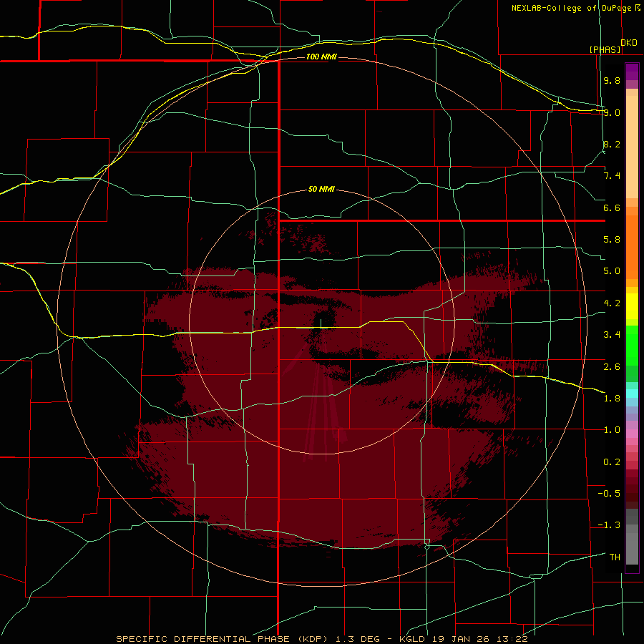This screenshot has width=644, height=644.
Task: Click the 1.8 scale value
Action: 612,399
